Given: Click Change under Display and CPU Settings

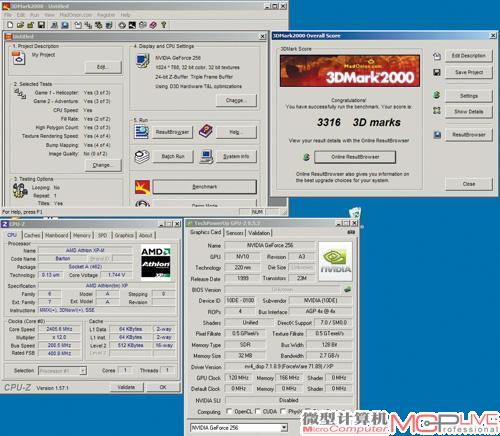Looking at the screenshot, I should click(236, 100).
